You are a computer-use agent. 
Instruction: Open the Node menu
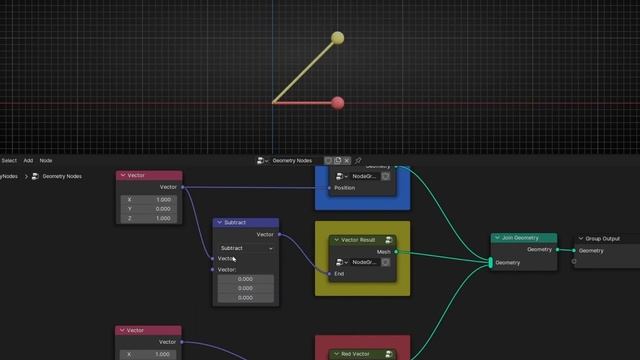[46, 161]
